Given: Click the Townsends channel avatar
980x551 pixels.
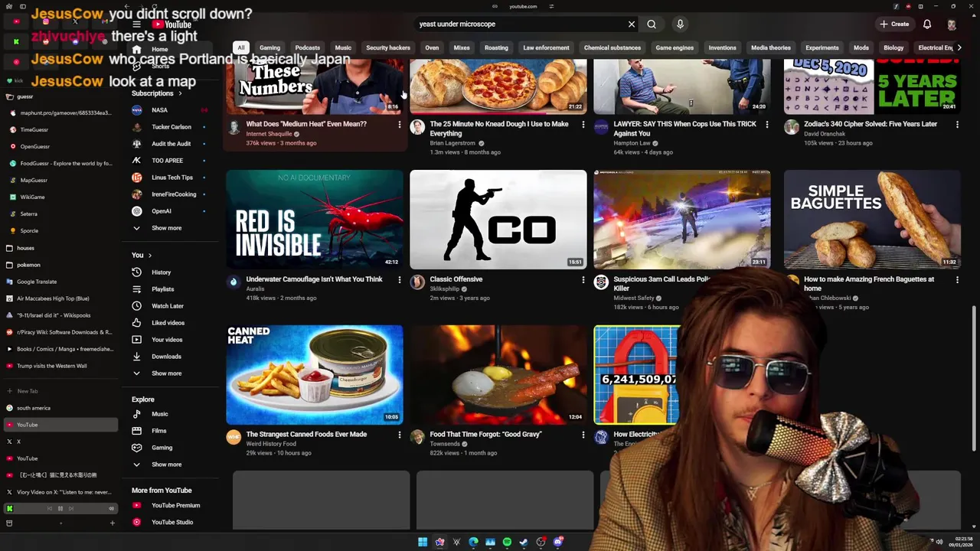Looking at the screenshot, I should click(x=417, y=437).
